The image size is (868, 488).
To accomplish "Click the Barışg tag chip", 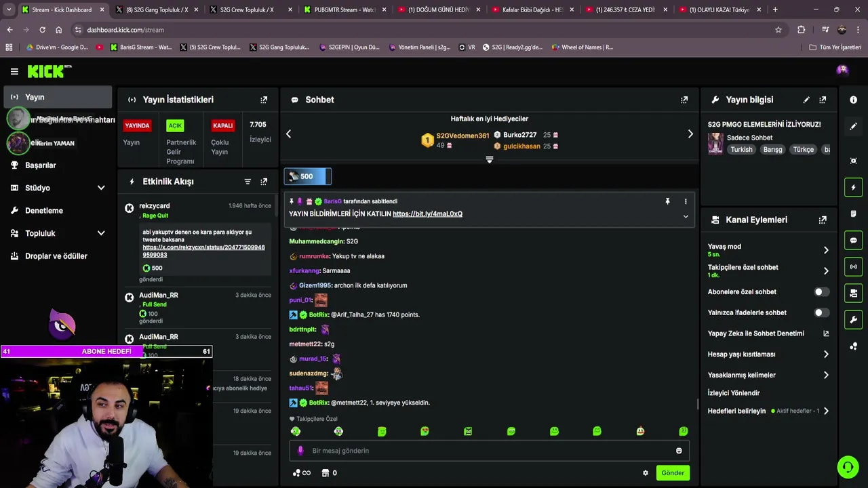I will pos(772,150).
